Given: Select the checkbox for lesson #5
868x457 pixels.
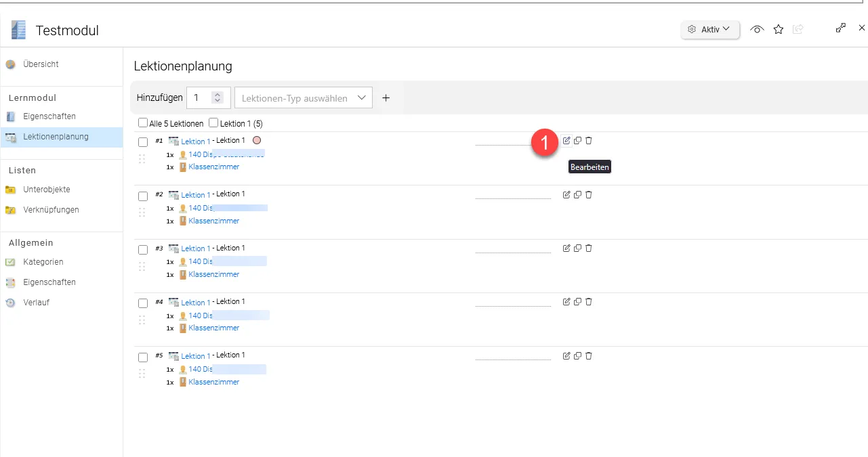Looking at the screenshot, I should pyautogui.click(x=143, y=357).
